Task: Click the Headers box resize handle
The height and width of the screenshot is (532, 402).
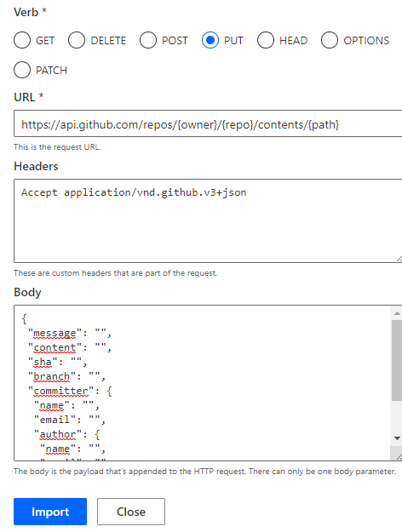Action: point(399,260)
